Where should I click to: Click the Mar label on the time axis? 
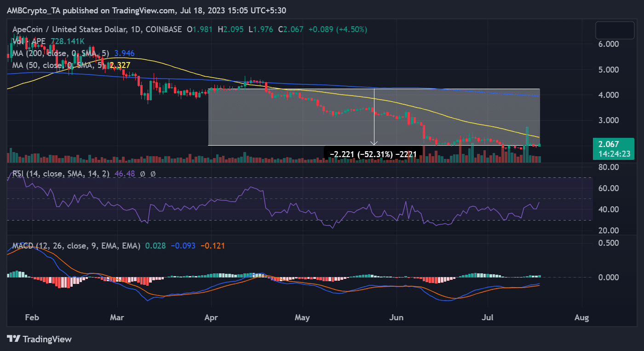(118, 317)
